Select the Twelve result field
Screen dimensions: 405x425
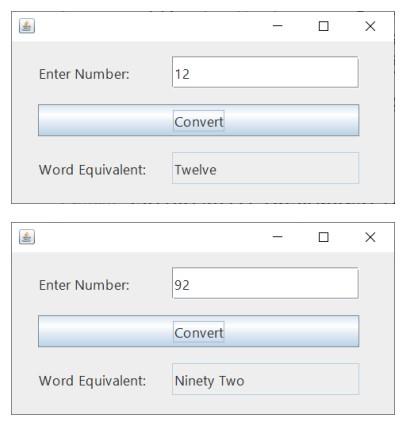pyautogui.click(x=265, y=168)
